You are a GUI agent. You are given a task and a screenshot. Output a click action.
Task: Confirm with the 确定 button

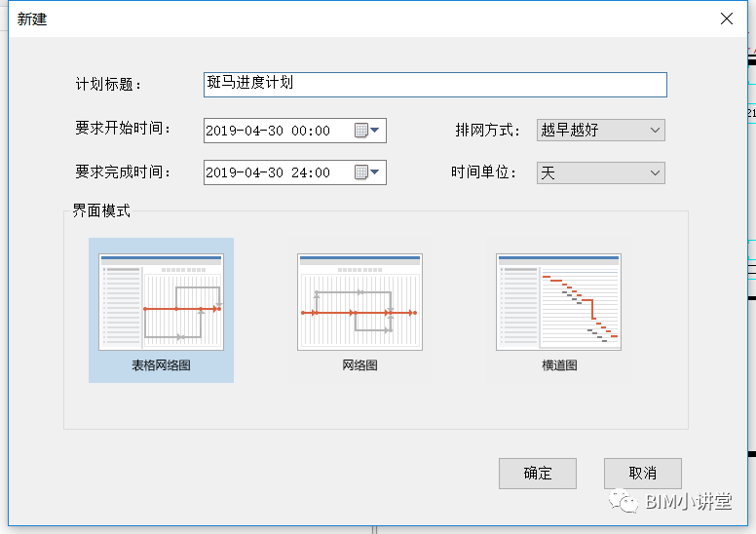[x=538, y=474]
